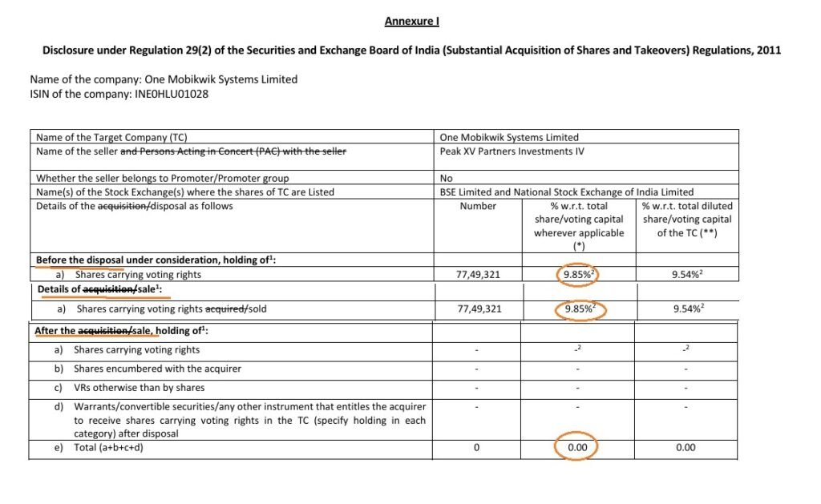Click the total number value 0
Image resolution: width=821 pixels, height=504 pixels.
(x=476, y=447)
